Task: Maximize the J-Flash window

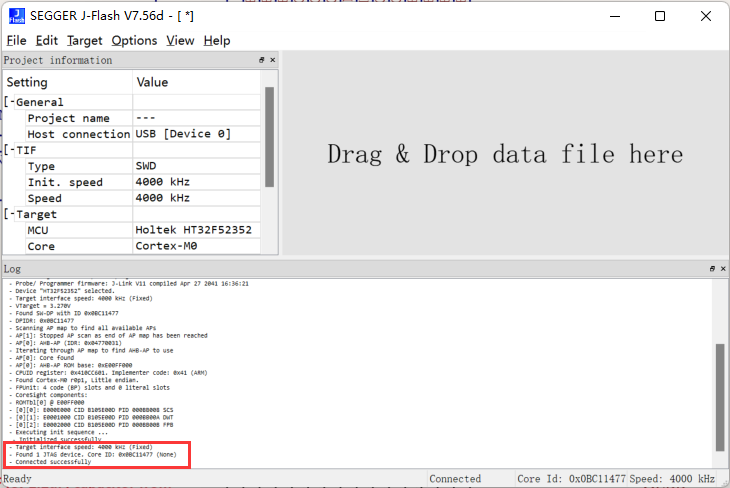Action: click(660, 16)
